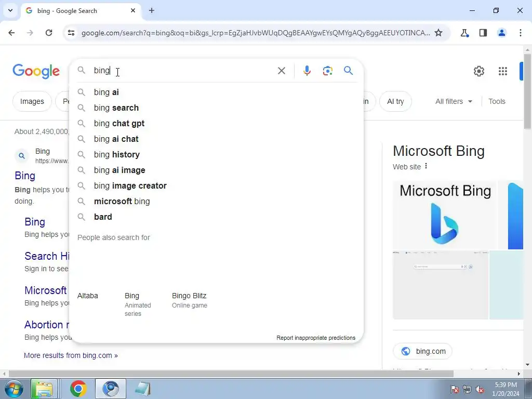The image size is (532, 399).
Task: Click the Chrome address bar URL
Action: 255,33
